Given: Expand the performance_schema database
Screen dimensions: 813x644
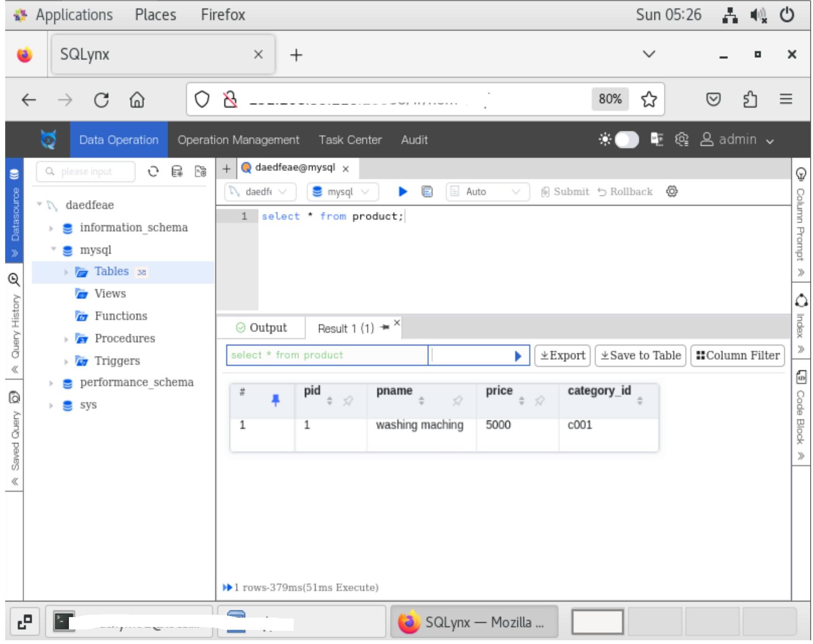Looking at the screenshot, I should tap(51, 383).
